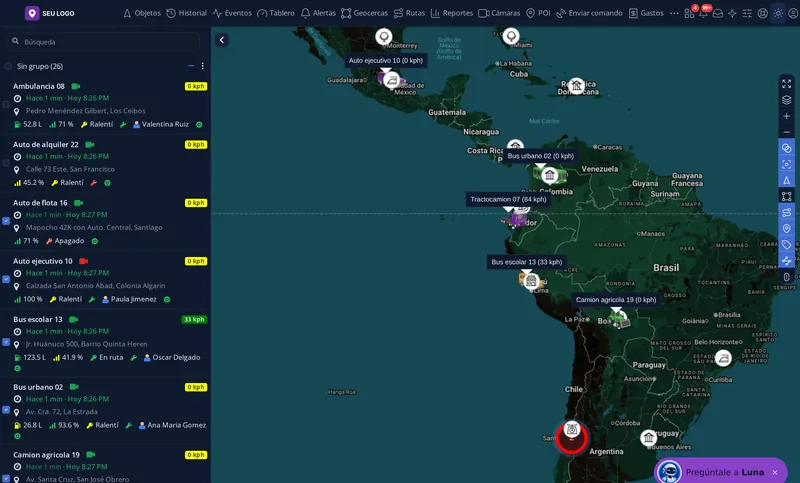
Task: Click the sparkle AI icon in top bar
Action: [x=732, y=13]
